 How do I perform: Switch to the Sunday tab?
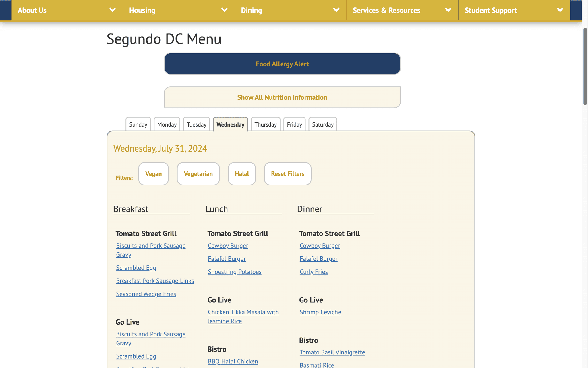coord(138,124)
